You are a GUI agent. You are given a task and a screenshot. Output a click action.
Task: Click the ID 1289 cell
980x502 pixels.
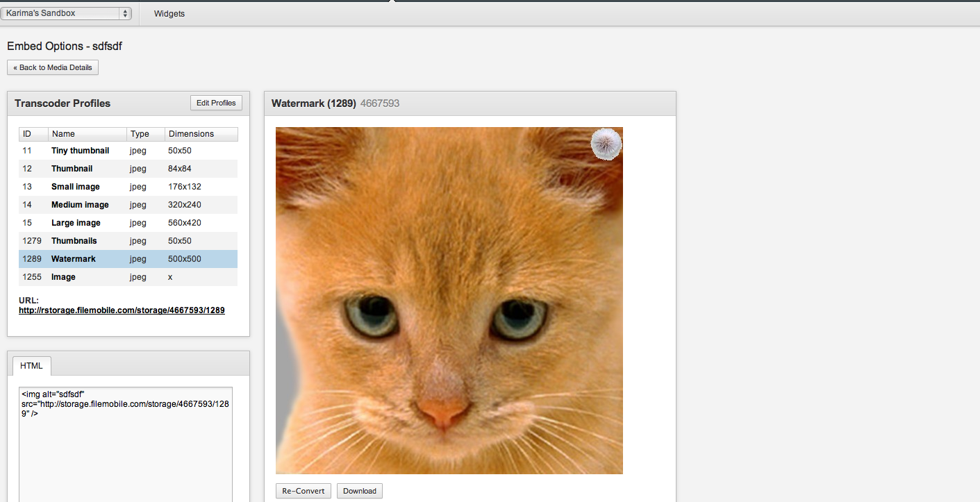point(32,259)
